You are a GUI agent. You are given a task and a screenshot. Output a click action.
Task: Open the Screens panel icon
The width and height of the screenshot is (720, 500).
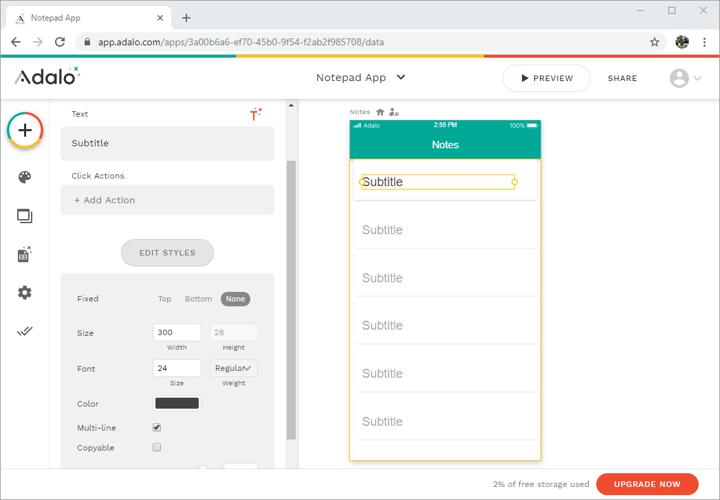click(x=25, y=216)
